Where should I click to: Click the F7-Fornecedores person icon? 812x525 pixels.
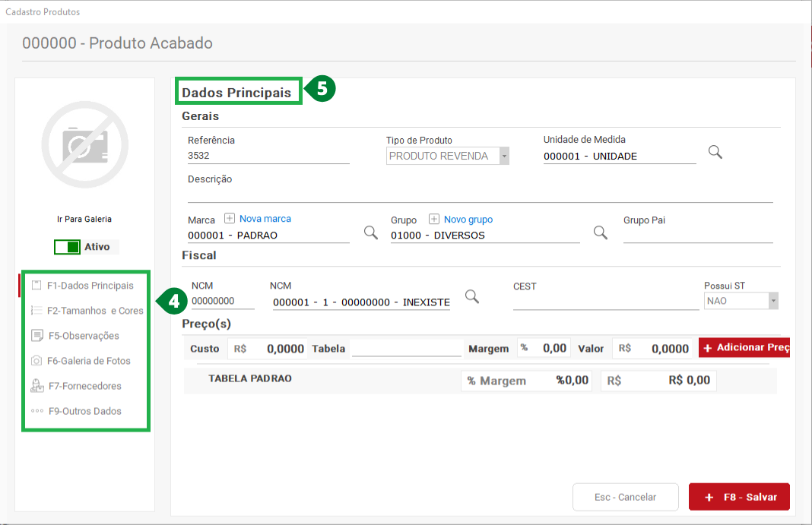(36, 385)
